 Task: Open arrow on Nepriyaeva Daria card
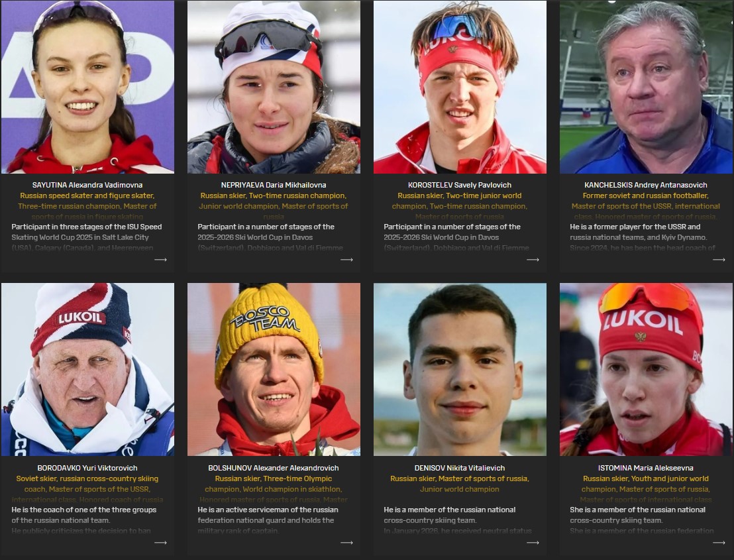[x=347, y=259]
